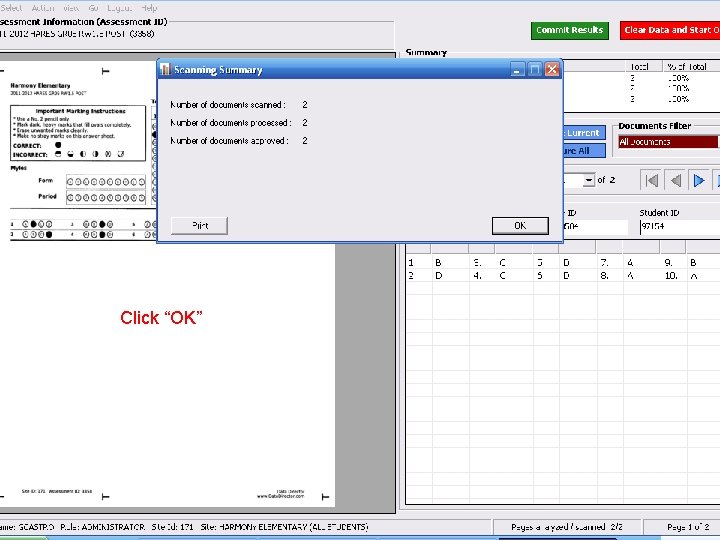The width and height of the screenshot is (720, 540).
Task: Open the Select menu
Action: point(11,8)
